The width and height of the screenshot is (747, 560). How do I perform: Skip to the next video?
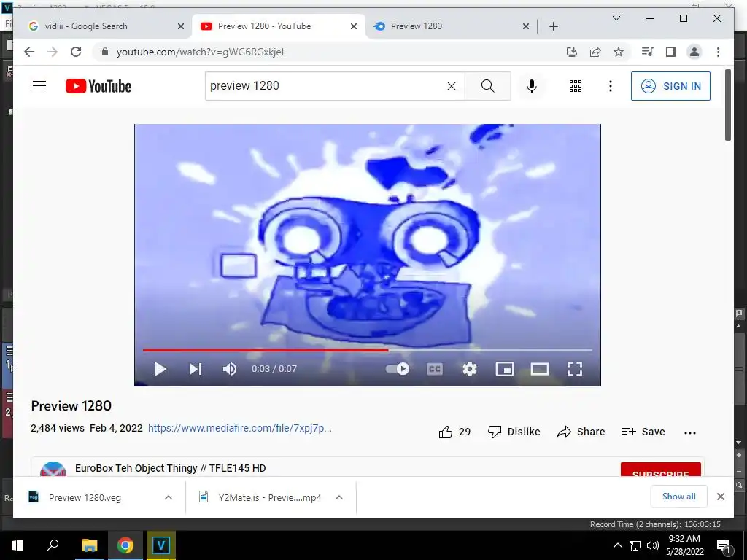point(196,369)
